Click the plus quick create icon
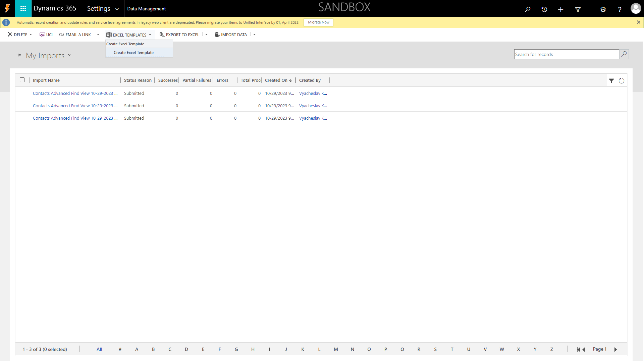The height and width of the screenshot is (362, 644). [560, 9]
